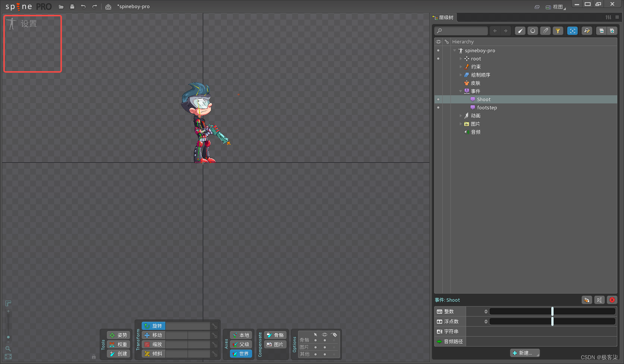Toggle 图片 image compensation
This screenshot has height=364, width=624.
tap(275, 344)
